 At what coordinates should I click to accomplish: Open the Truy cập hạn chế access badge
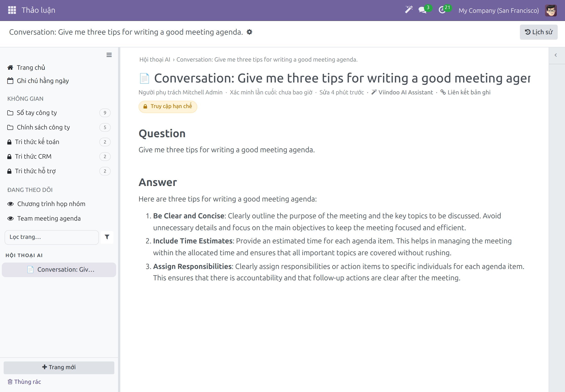tap(168, 107)
